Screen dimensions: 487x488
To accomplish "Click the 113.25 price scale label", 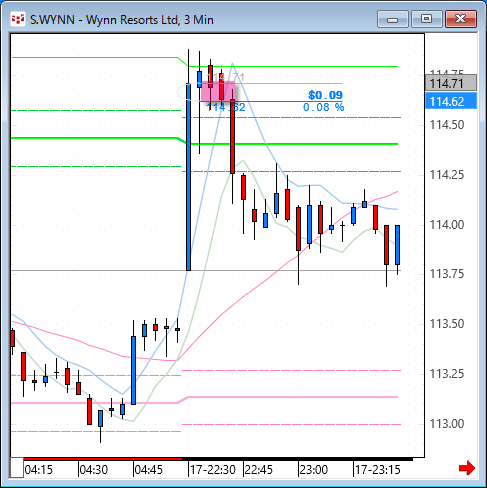I will tap(447, 374).
